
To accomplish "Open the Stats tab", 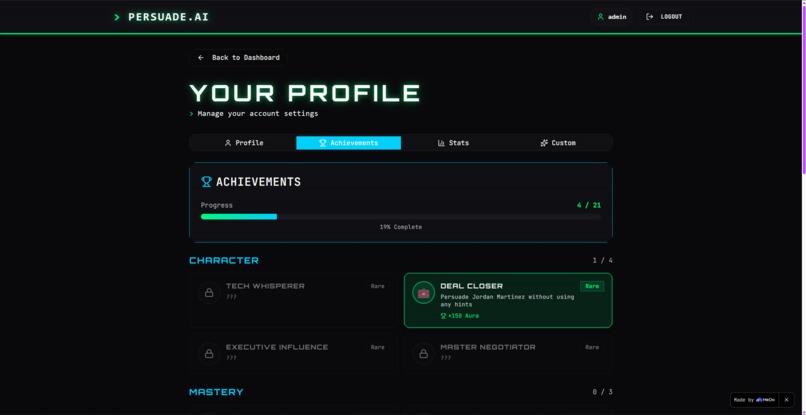I will [453, 143].
